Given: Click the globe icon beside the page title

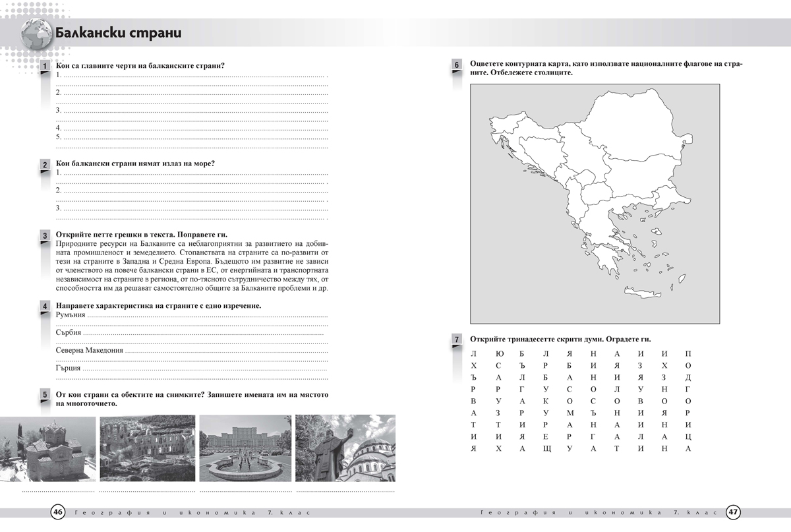Looking at the screenshot, I should pyautogui.click(x=35, y=33).
